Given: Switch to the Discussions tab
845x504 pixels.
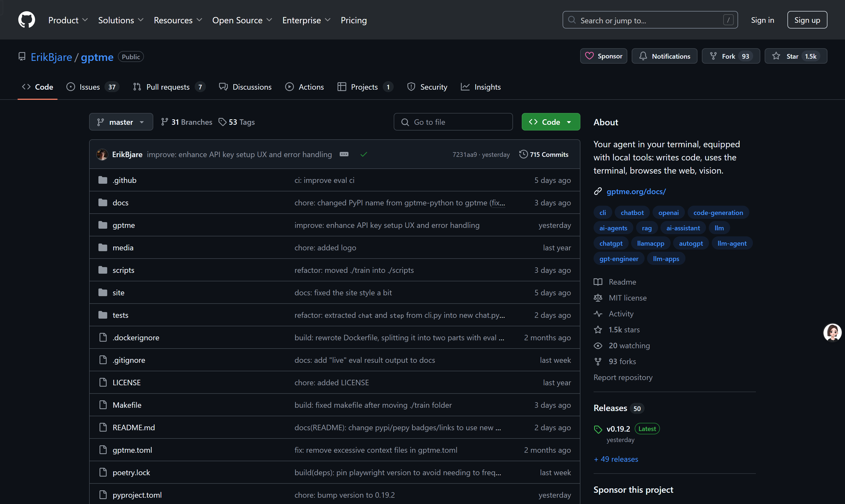Looking at the screenshot, I should [245, 87].
